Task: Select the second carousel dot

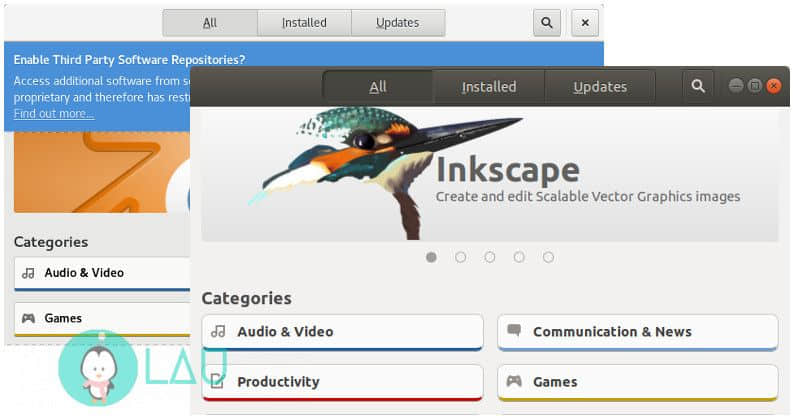Action: 460,257
